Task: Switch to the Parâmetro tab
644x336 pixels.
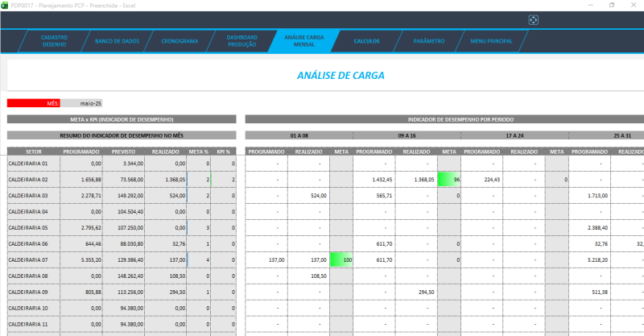Action: pyautogui.click(x=428, y=41)
